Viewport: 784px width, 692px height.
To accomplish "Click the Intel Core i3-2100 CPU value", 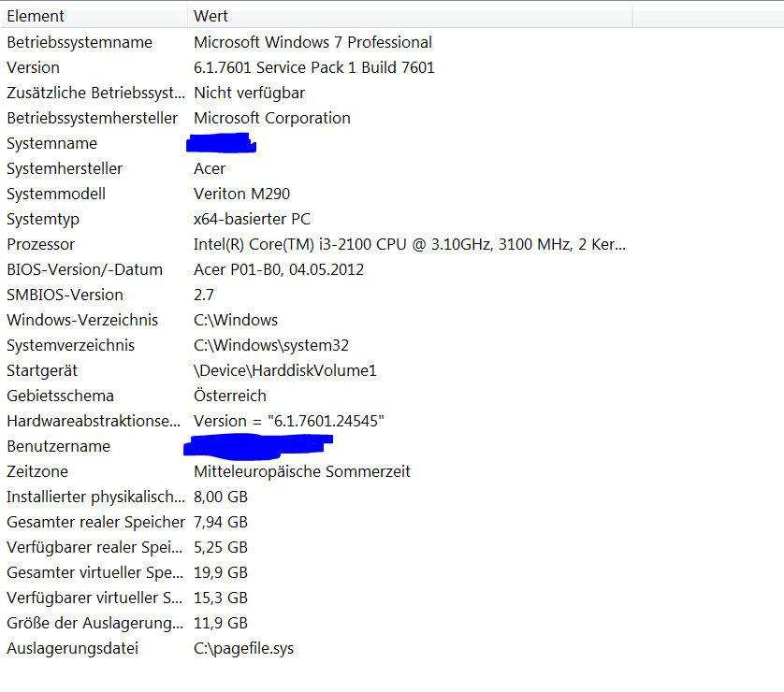I will click(410, 244).
